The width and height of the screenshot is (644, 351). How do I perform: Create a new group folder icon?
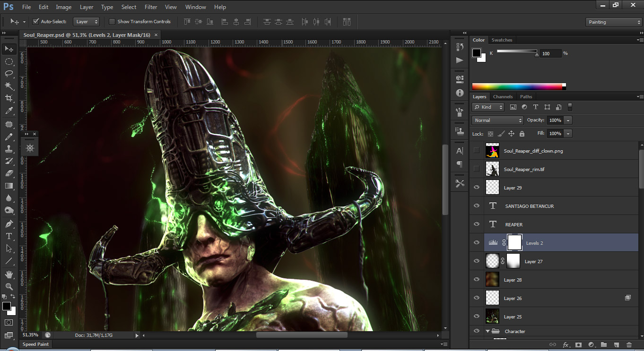[x=604, y=345]
